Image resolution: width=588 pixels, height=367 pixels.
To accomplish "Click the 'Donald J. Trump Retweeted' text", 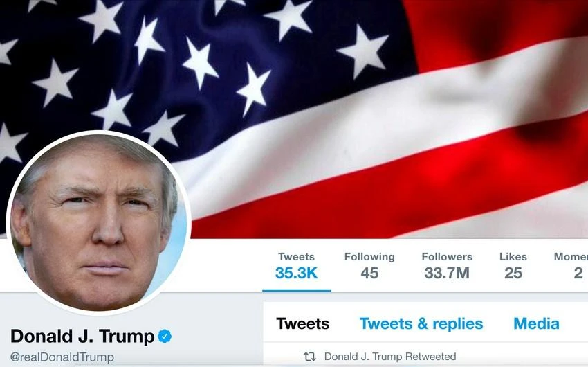I will [x=390, y=357].
